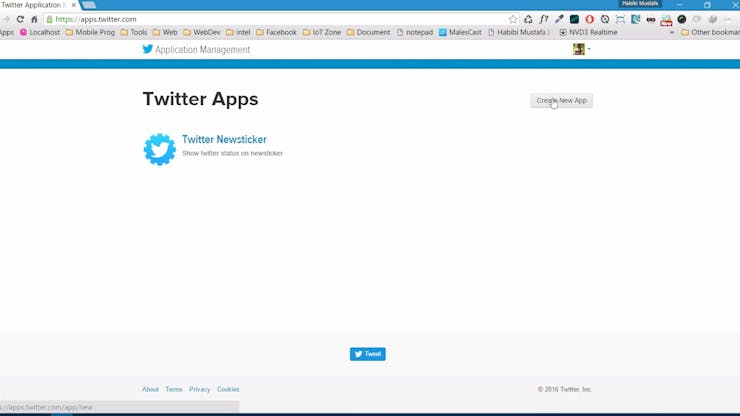Open the Privacy footer link
This screenshot has width=740, height=416.
(200, 390)
